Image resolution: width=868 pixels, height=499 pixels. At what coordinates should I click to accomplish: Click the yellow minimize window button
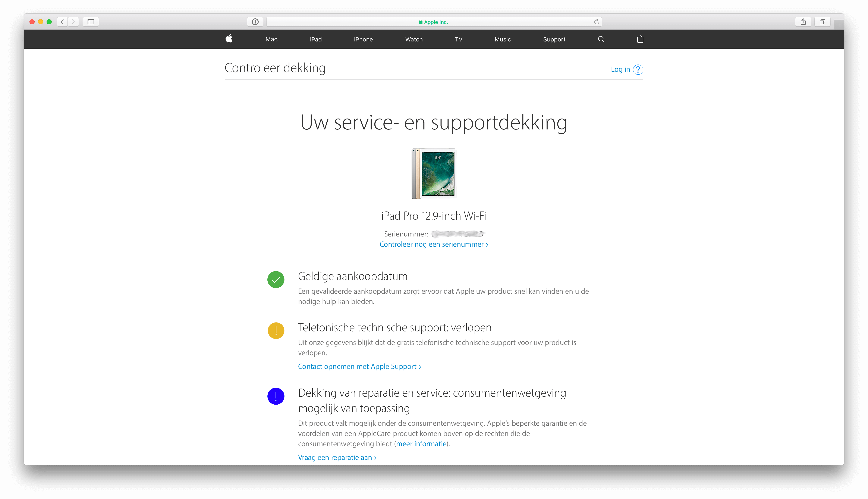[40, 22]
